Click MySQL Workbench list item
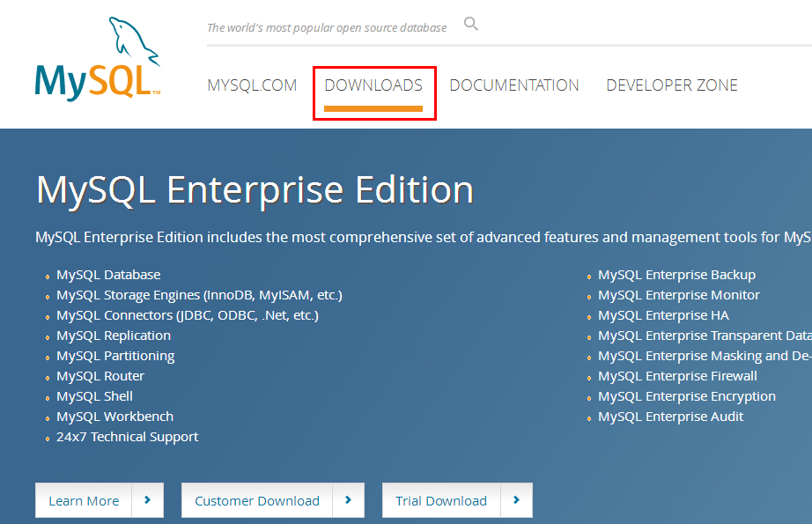 115,417
